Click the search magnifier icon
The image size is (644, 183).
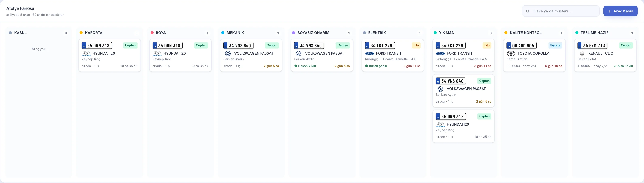coord(527,11)
